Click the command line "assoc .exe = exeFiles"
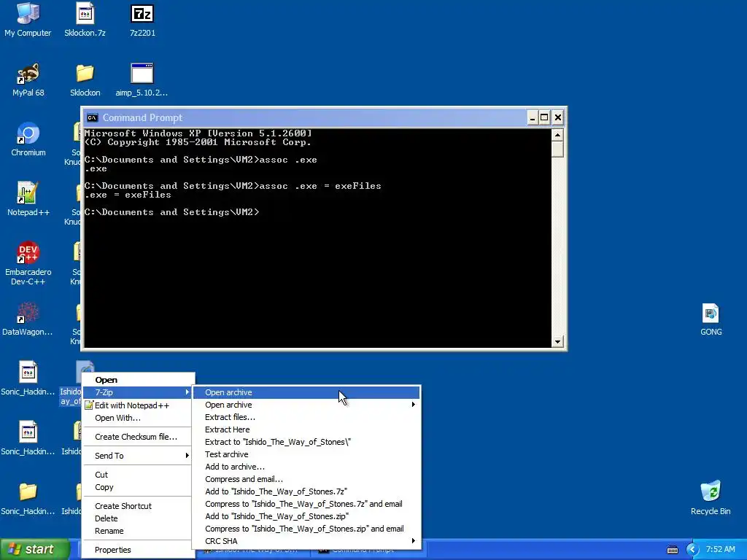 pos(320,186)
